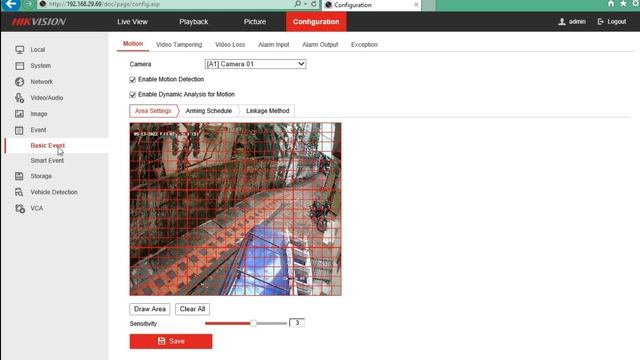Open Video/Audio icon in sidebar
640x360 pixels.
click(x=20, y=98)
